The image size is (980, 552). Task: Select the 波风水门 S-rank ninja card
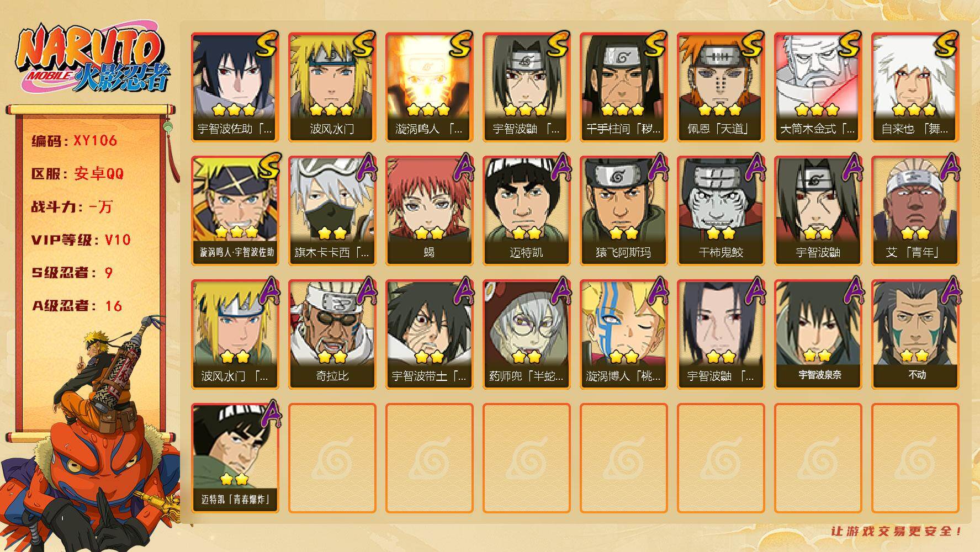[x=332, y=87]
